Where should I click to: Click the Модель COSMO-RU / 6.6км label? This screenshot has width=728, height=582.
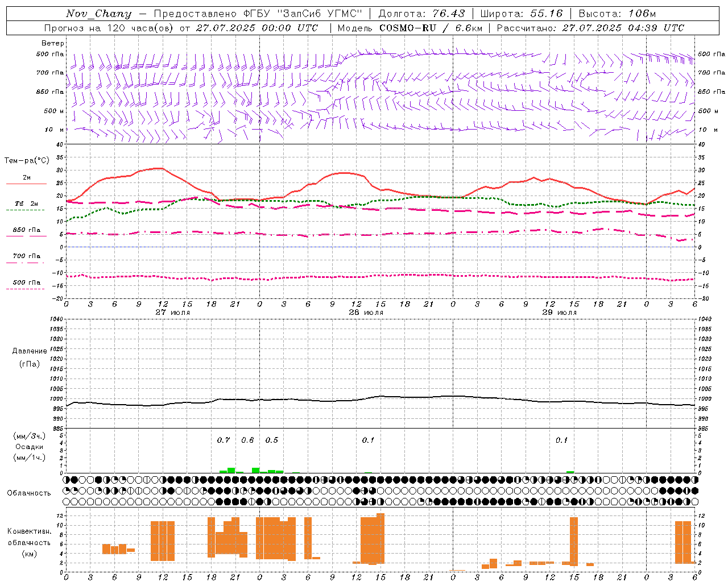pos(409,28)
